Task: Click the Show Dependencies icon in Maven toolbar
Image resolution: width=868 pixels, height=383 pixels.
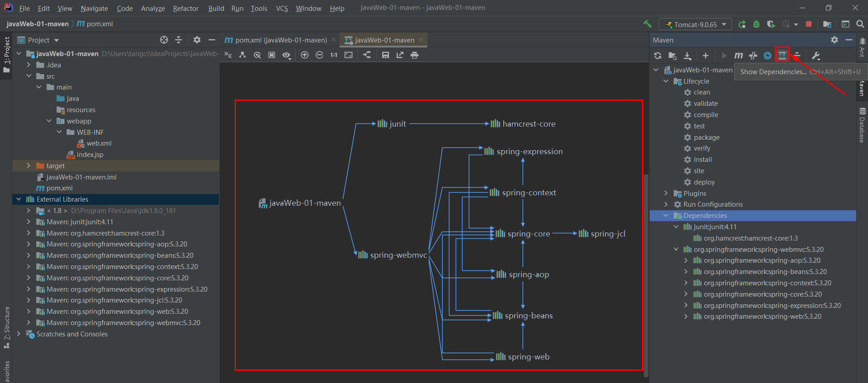Action: [782, 55]
